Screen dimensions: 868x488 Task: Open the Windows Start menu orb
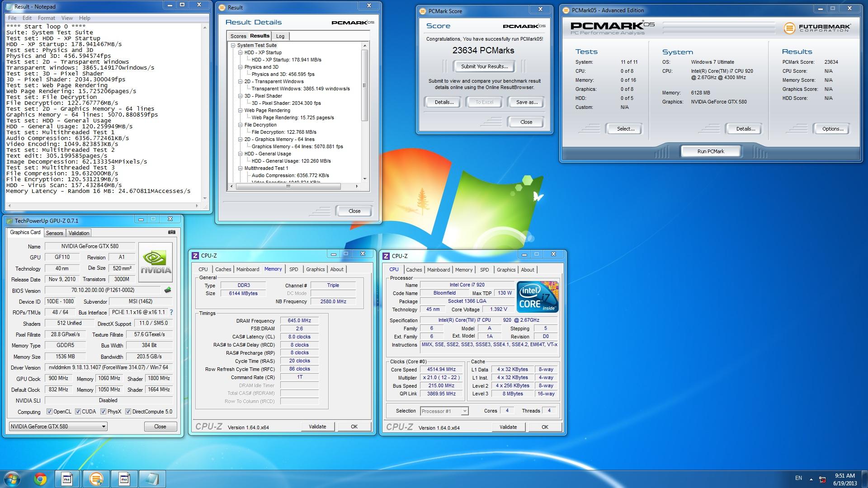click(11, 479)
